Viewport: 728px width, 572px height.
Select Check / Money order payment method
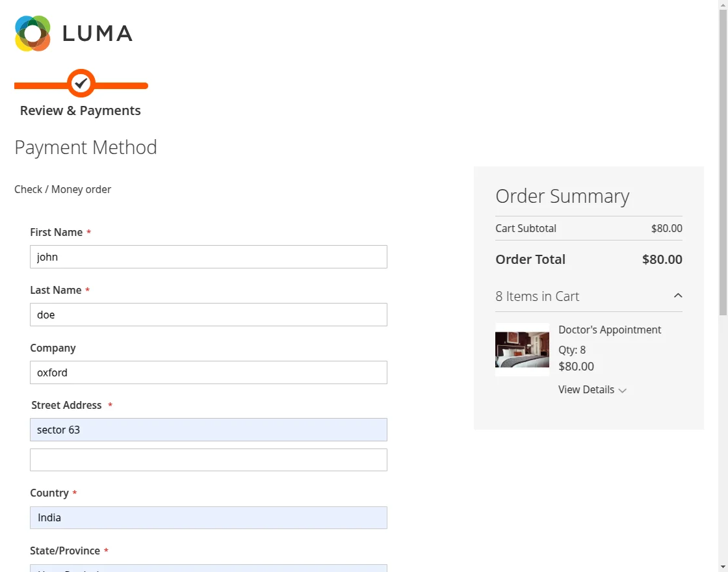62,189
